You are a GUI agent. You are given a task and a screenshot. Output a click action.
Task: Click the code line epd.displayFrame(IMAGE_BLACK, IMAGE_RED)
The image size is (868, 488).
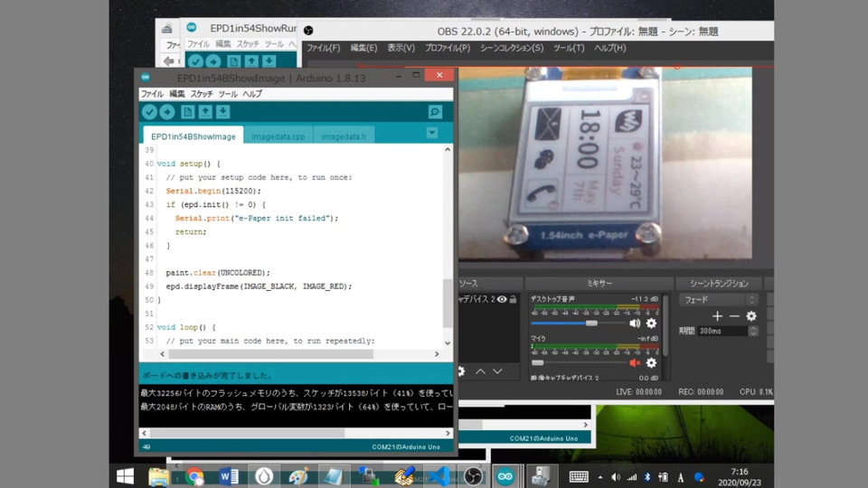click(x=259, y=286)
